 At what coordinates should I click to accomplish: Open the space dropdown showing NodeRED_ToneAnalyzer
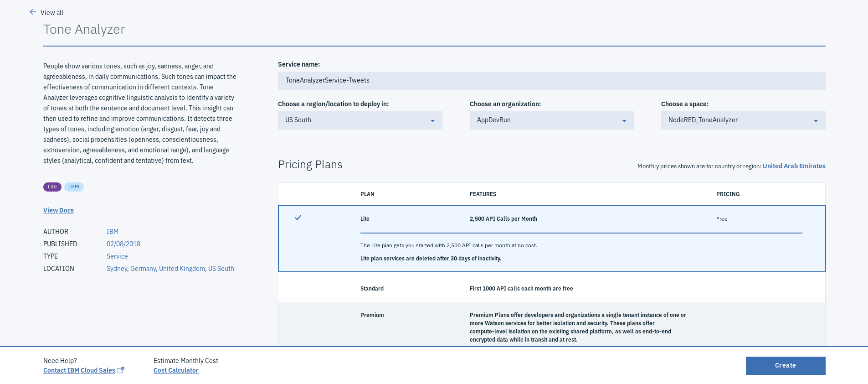point(743,120)
